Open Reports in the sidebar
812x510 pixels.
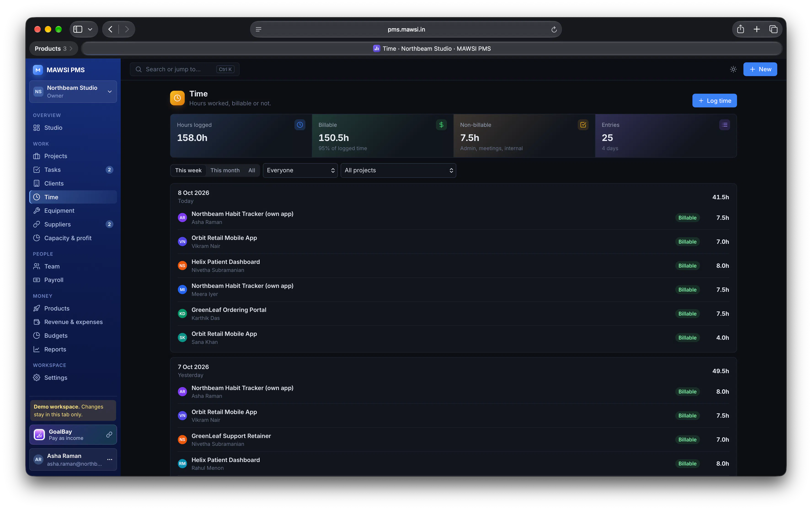73,349
